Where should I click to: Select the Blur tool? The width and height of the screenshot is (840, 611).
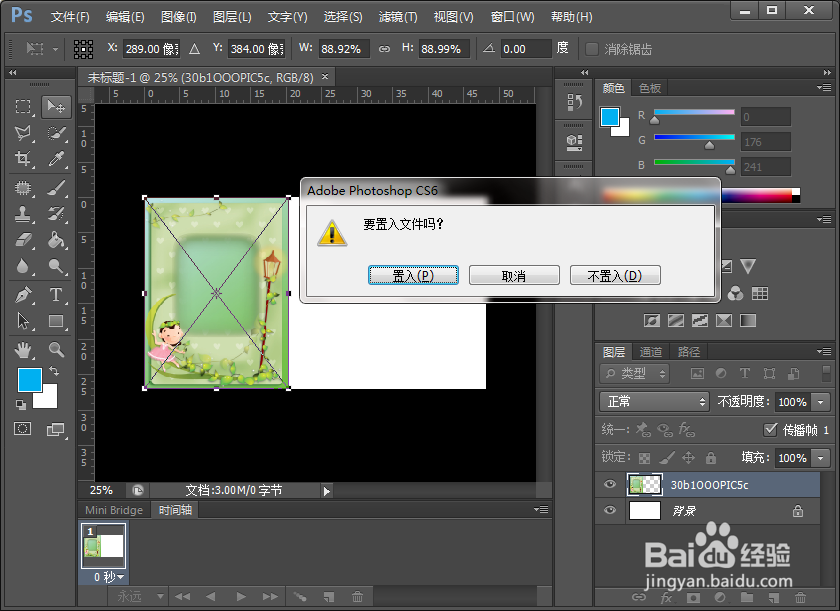pyautogui.click(x=23, y=266)
